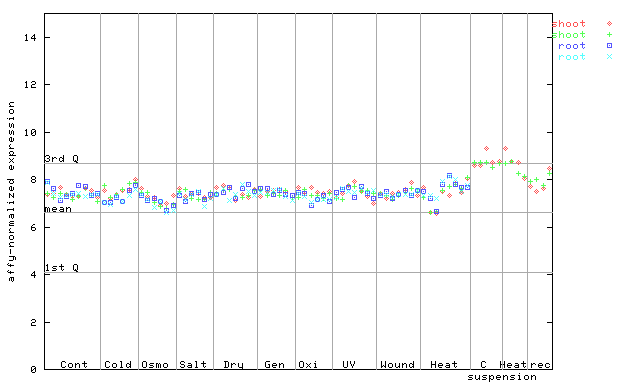Click the cyan root legend text

click(x=572, y=57)
